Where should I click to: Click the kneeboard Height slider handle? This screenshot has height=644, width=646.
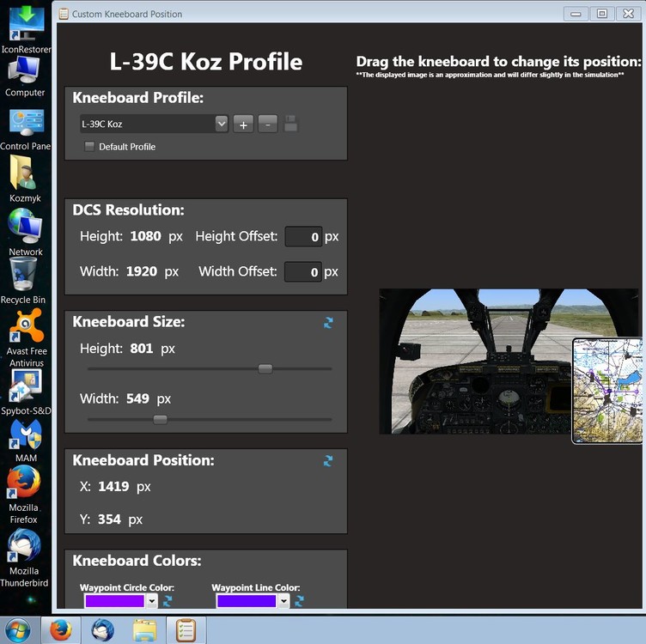[x=265, y=368]
